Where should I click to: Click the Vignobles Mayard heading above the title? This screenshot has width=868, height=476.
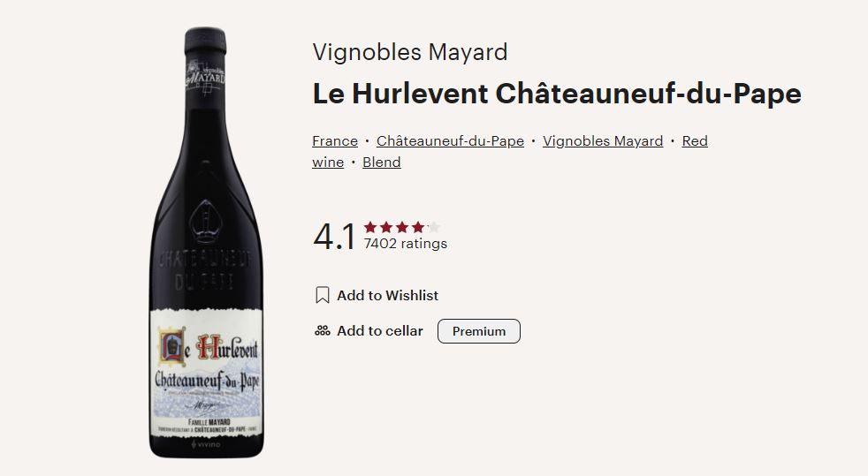coord(410,52)
